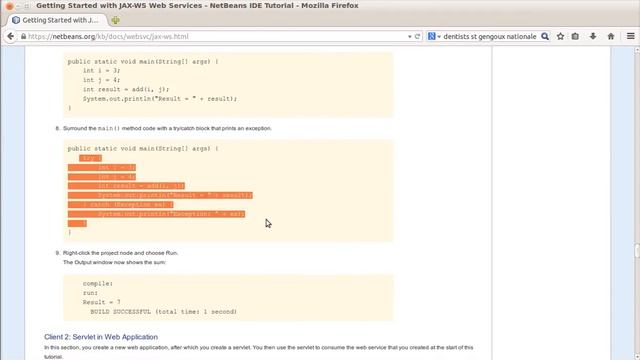640x360 pixels.
Task: Go to the Firefox home page icon
Action: (x=611, y=36)
